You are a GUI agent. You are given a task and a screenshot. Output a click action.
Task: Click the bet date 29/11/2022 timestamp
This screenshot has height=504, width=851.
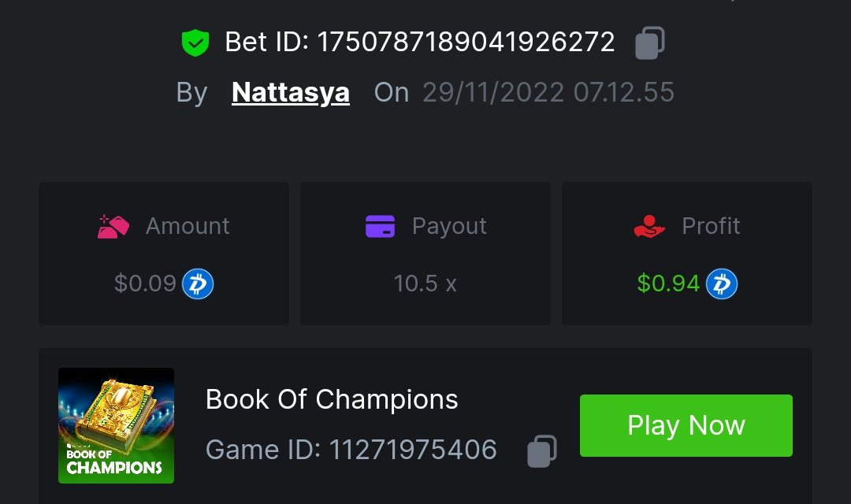[548, 92]
